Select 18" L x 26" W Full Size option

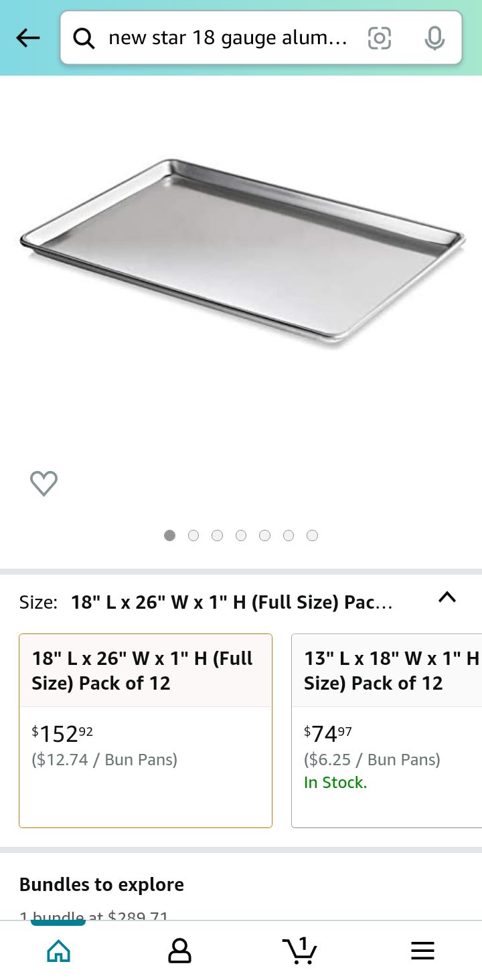pos(145,730)
